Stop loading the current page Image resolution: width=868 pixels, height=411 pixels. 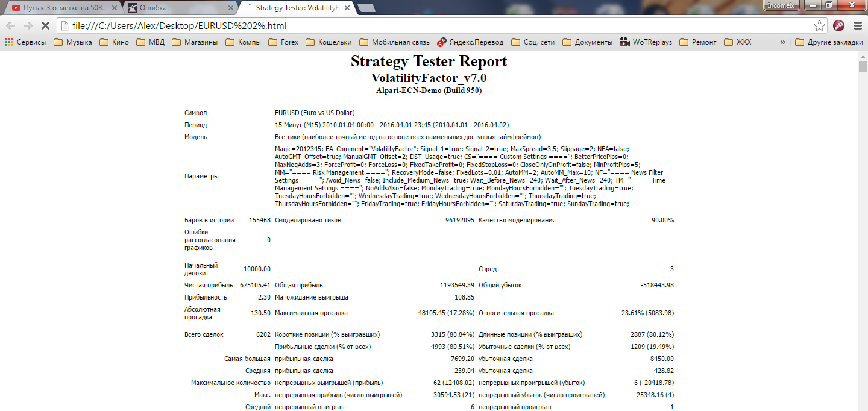tap(46, 26)
